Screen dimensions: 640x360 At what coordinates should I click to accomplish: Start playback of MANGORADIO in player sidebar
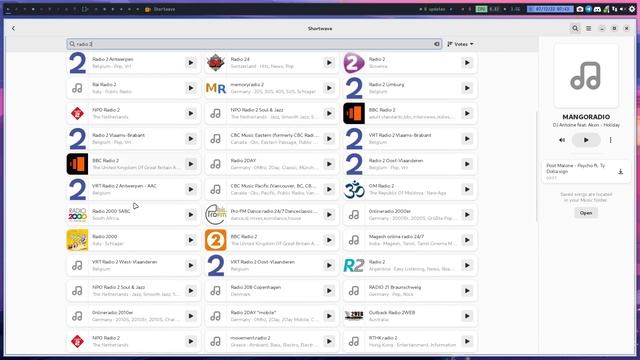point(586,140)
